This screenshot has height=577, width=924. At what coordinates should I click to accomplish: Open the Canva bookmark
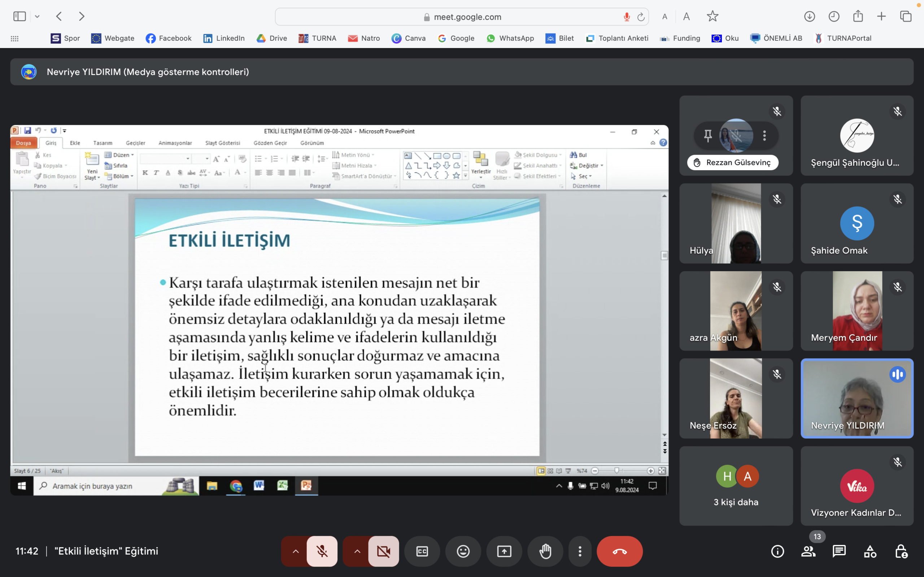pos(409,38)
